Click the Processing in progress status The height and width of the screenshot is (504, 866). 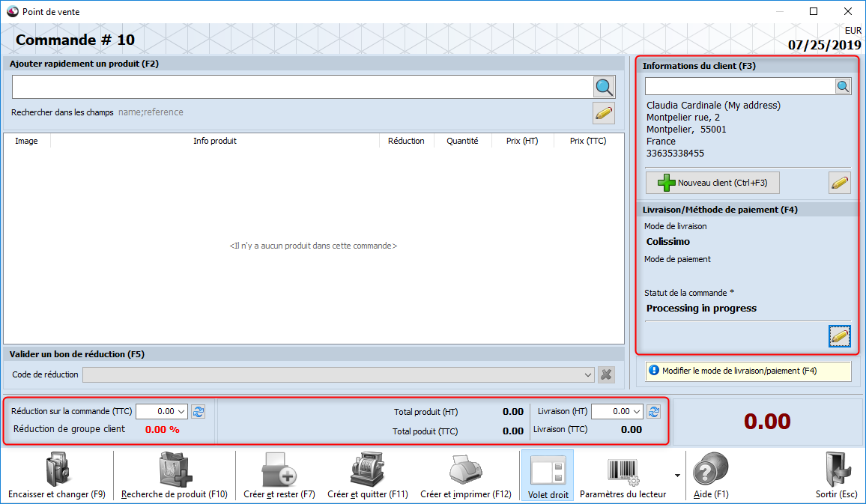[701, 309]
